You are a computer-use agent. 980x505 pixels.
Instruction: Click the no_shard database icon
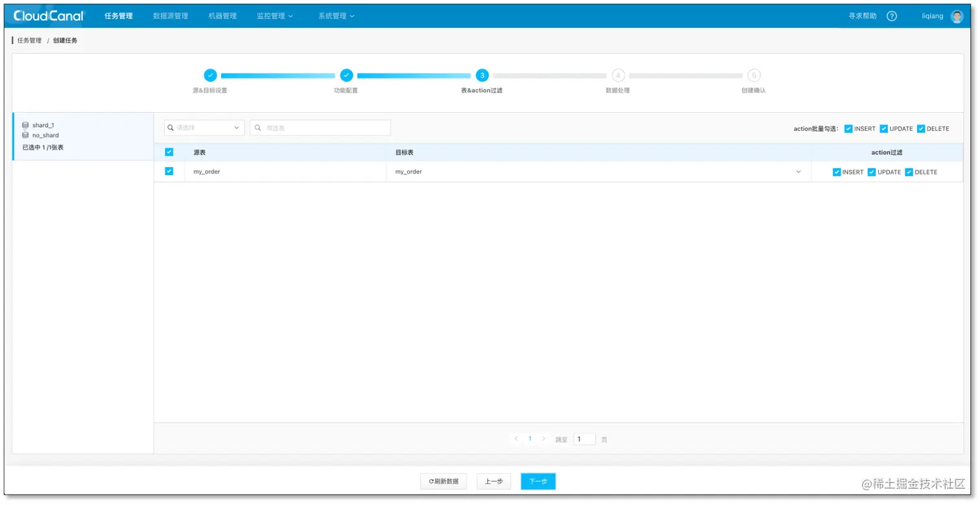coord(25,135)
